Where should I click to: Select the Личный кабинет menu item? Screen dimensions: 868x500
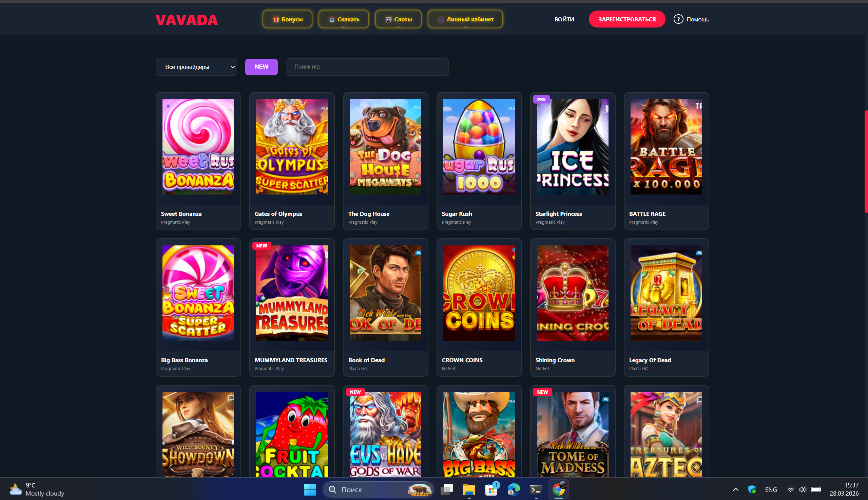coord(465,19)
